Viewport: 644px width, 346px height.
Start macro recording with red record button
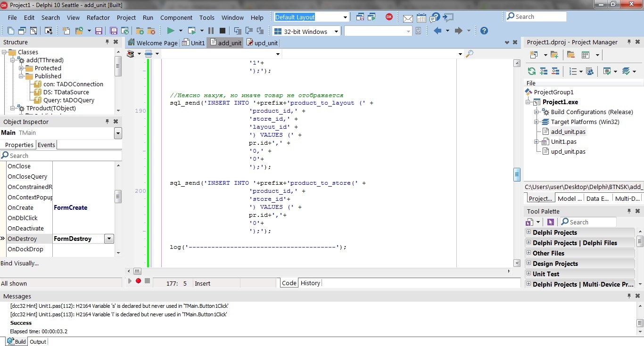point(138,281)
